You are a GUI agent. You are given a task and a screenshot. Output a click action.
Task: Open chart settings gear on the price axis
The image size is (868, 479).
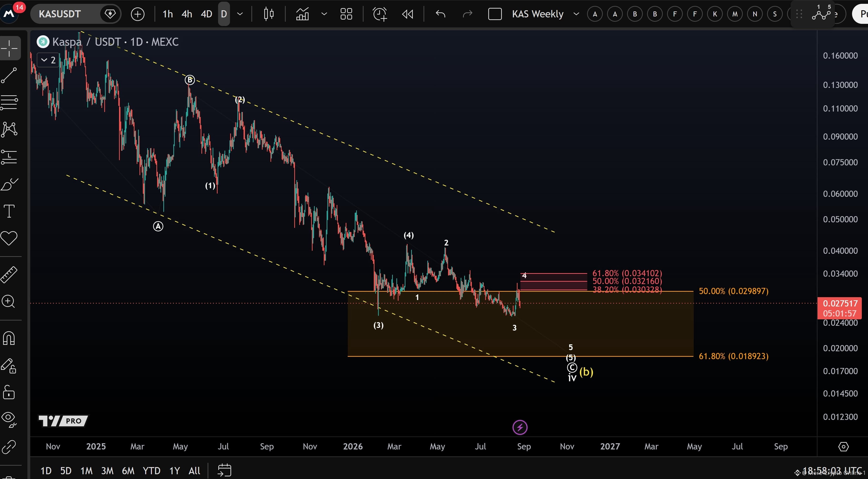click(x=843, y=447)
